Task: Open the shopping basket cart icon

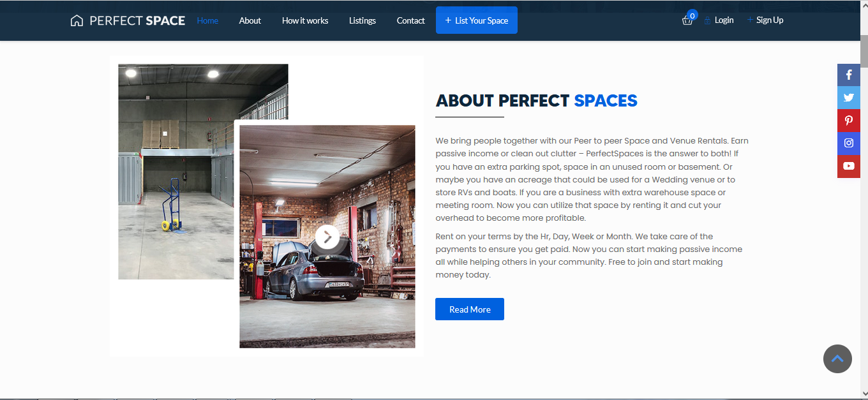Action: pos(687,20)
